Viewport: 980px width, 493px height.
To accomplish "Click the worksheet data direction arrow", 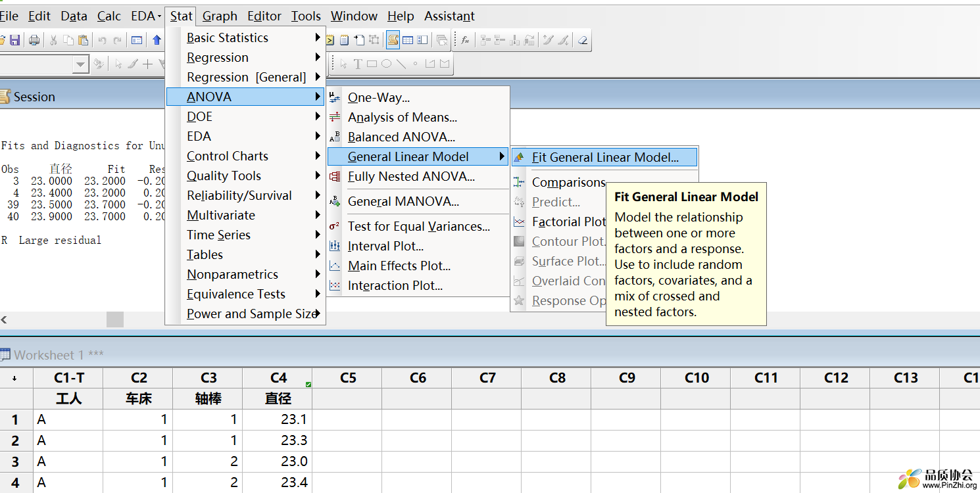I will (16, 378).
